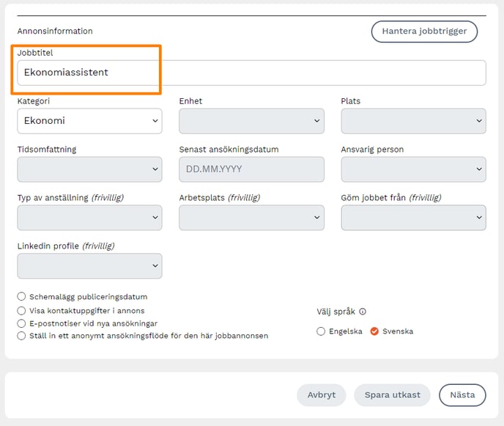
Task: Click the Jobbtitel text field
Action: pyautogui.click(x=251, y=73)
